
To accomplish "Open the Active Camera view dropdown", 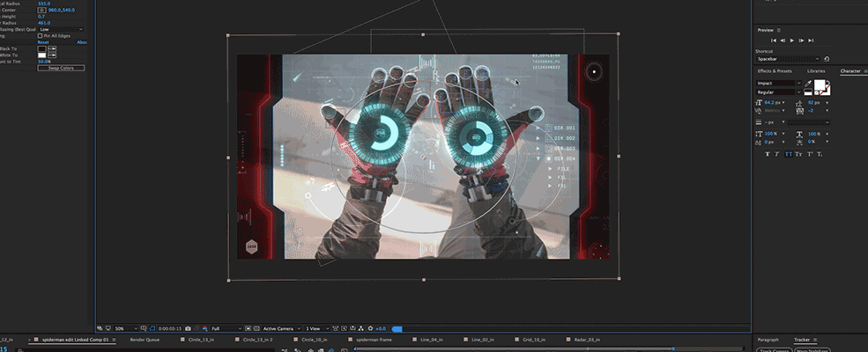I will (x=281, y=328).
